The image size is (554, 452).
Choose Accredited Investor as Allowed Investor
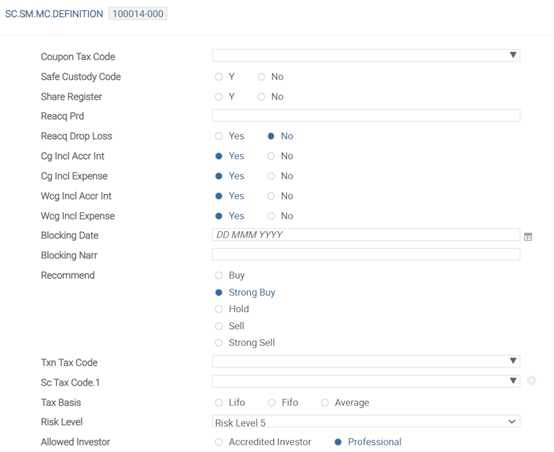click(x=219, y=442)
